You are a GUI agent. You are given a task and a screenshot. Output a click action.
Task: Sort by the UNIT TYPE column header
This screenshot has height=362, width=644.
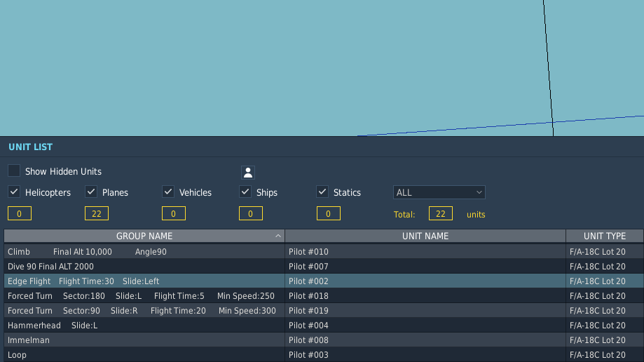[604, 236]
